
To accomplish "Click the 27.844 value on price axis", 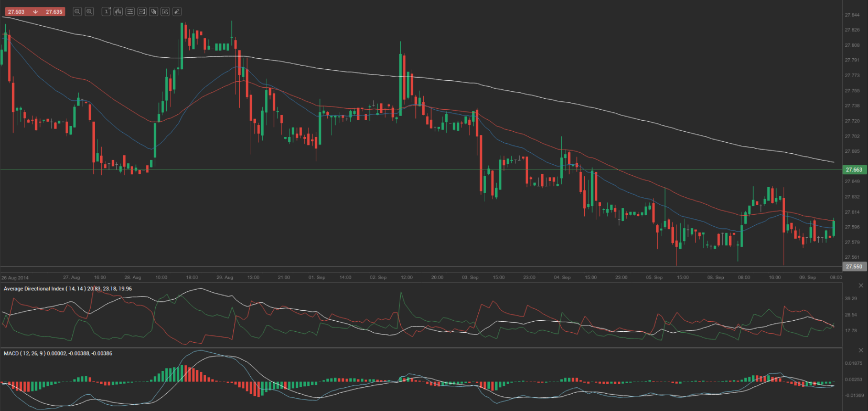I will [x=852, y=15].
